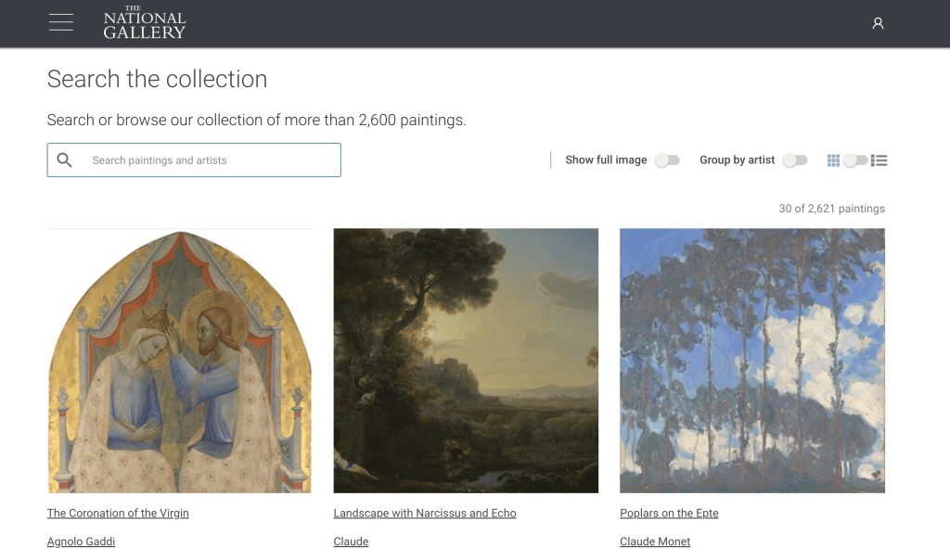Open Poplars on the Epte link
Screen dimensions: 950x560
669,514
